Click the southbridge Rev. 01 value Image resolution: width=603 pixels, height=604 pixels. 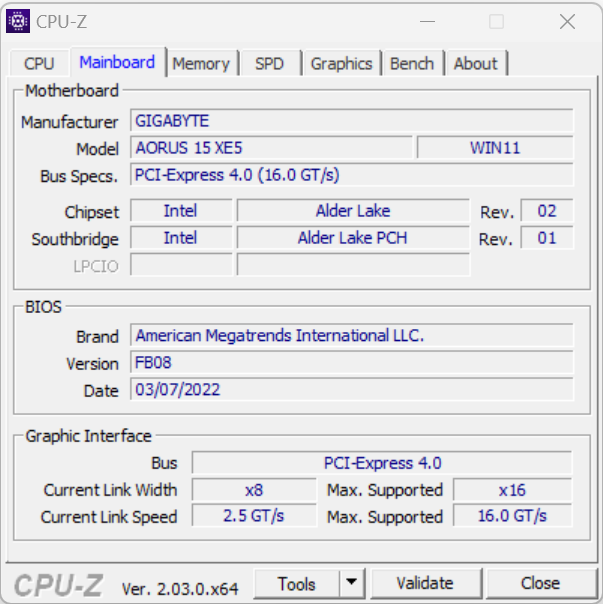[547, 237]
